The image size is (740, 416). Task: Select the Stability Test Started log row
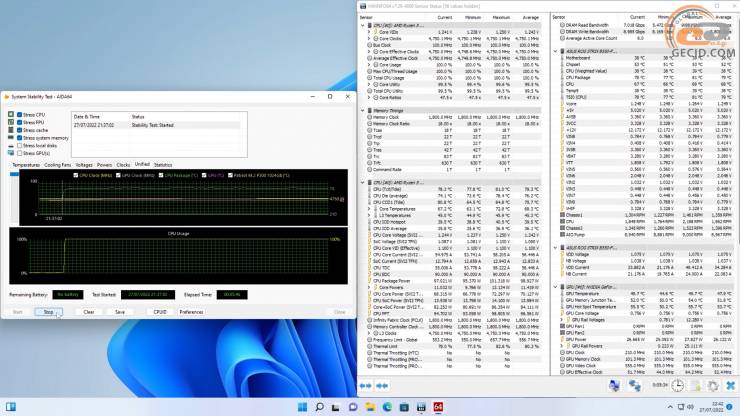(157, 125)
